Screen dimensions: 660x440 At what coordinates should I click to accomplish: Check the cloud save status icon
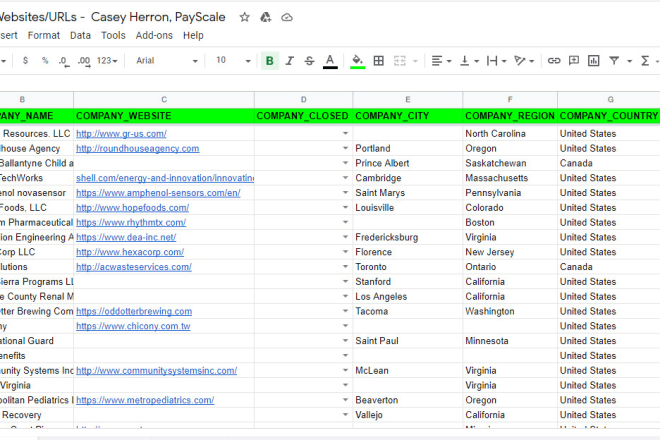click(287, 17)
